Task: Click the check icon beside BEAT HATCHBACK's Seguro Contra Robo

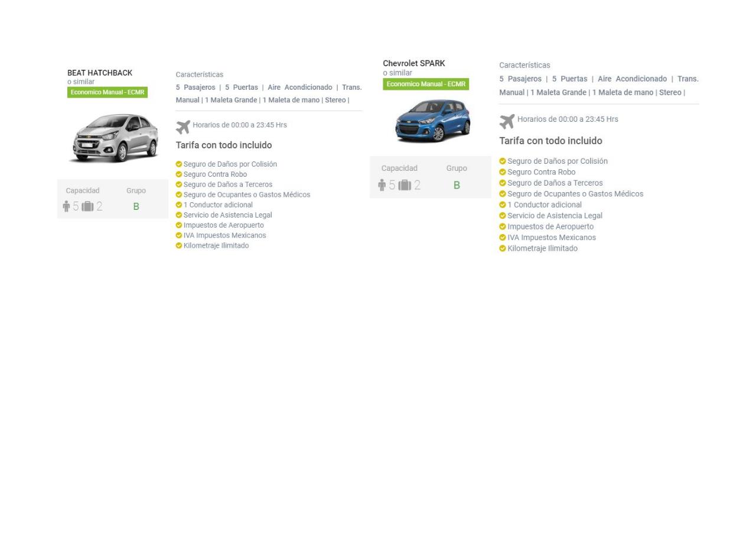Action: point(179,174)
